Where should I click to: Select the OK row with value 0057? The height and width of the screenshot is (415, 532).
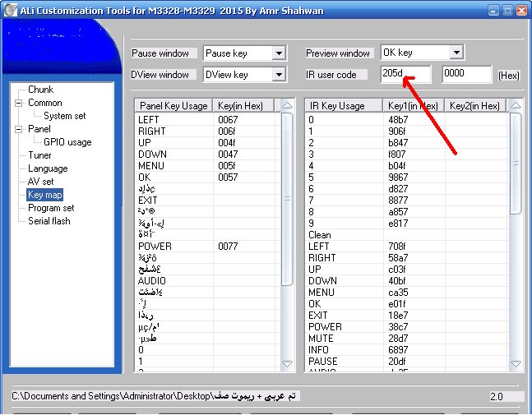[x=208, y=178]
